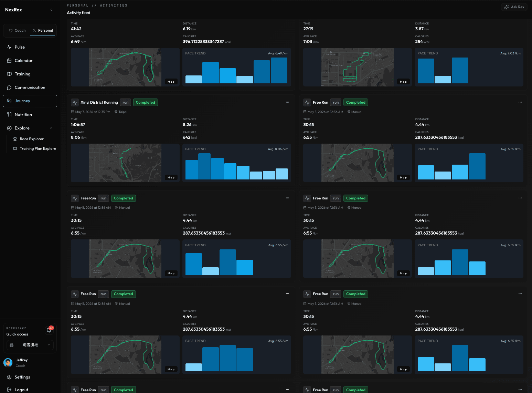Viewport: 532px width, 393px height.
Task: Click the Pulse waveform icon
Action: pyautogui.click(x=9, y=47)
